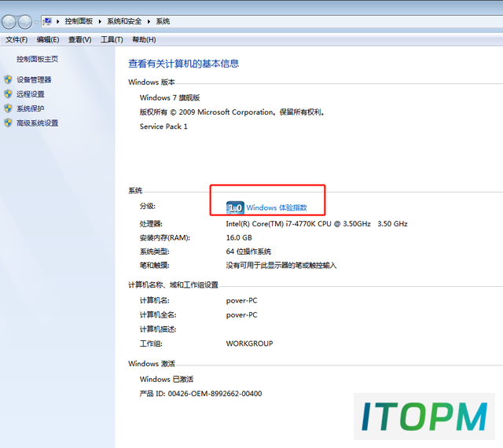This screenshot has width=503, height=448.
Task: Click the shield icon beside 系统保护
Action: point(9,108)
